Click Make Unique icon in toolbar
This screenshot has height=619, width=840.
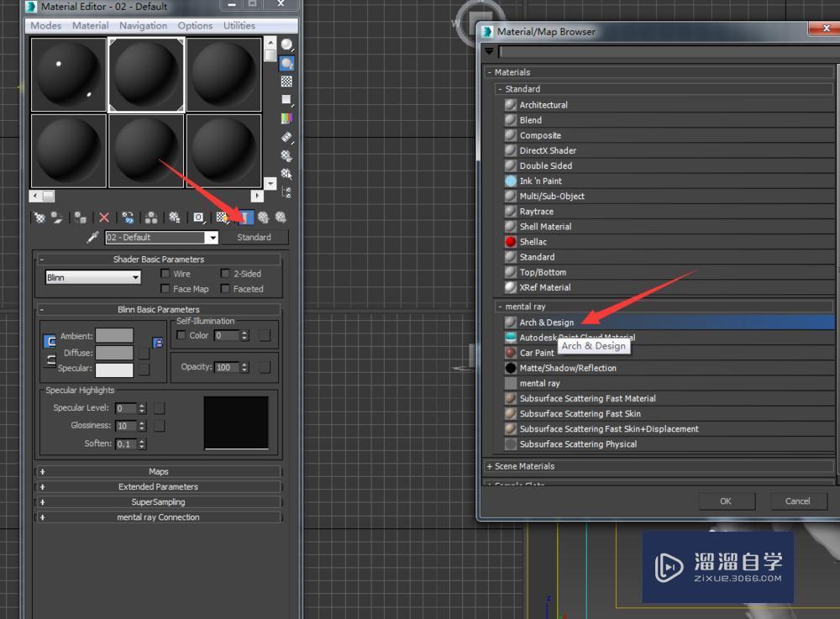[151, 218]
